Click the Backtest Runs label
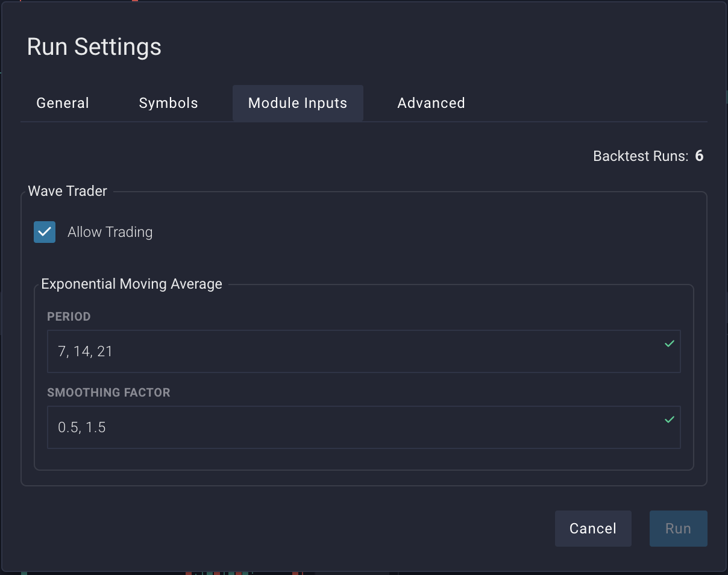 tap(640, 156)
